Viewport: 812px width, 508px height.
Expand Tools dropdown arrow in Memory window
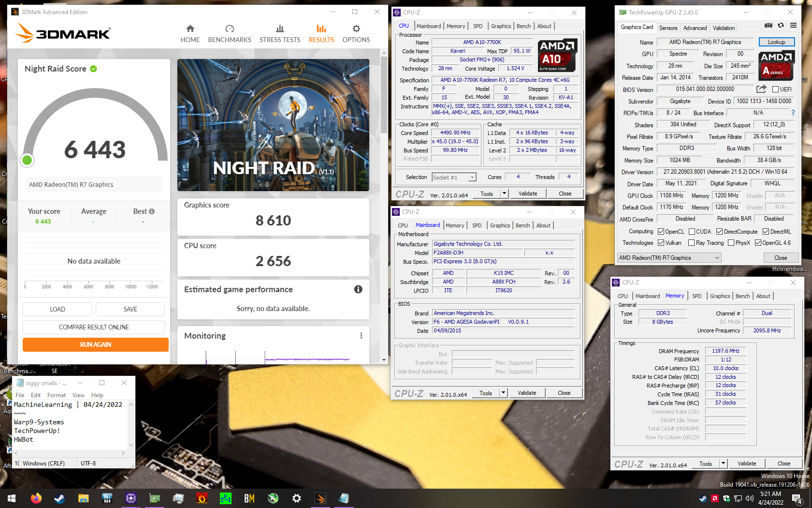(723, 463)
